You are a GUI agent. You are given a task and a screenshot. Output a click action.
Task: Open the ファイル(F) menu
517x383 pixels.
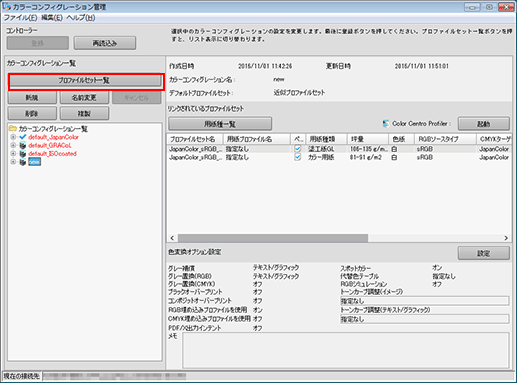coord(20,18)
